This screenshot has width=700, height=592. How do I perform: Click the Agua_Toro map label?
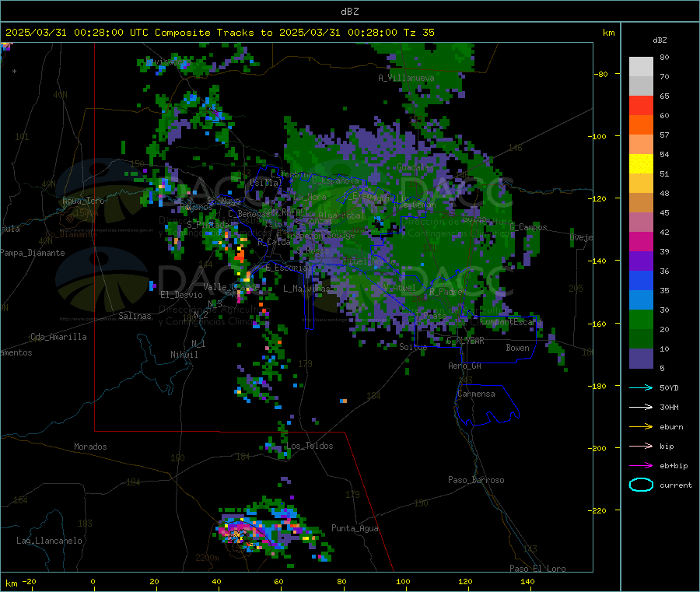83,201
